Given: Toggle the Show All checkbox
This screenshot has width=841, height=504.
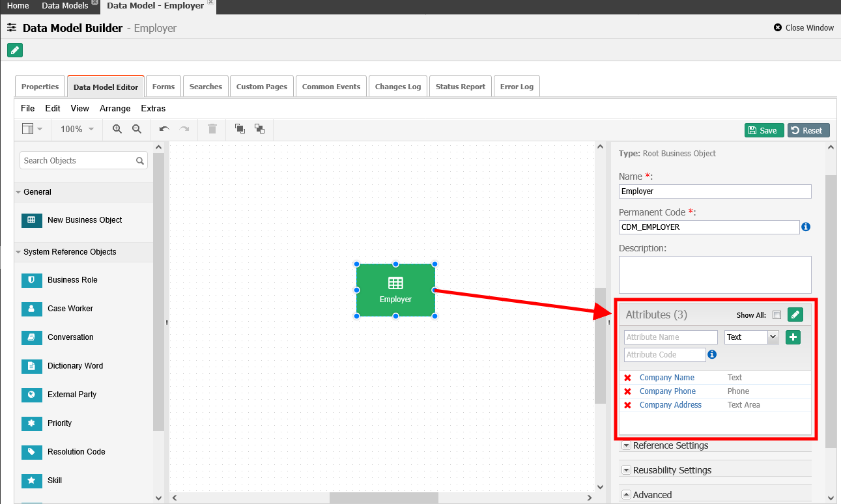Looking at the screenshot, I should 777,315.
